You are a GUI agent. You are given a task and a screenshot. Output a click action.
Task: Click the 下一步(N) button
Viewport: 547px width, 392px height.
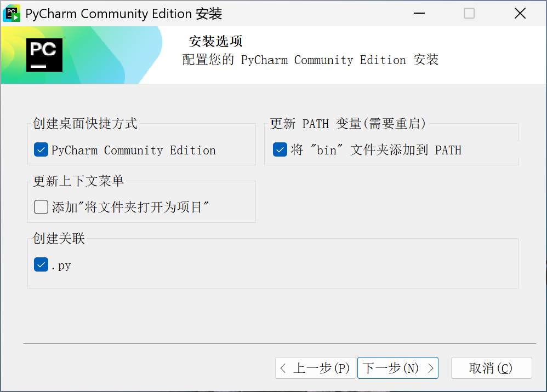click(397, 368)
